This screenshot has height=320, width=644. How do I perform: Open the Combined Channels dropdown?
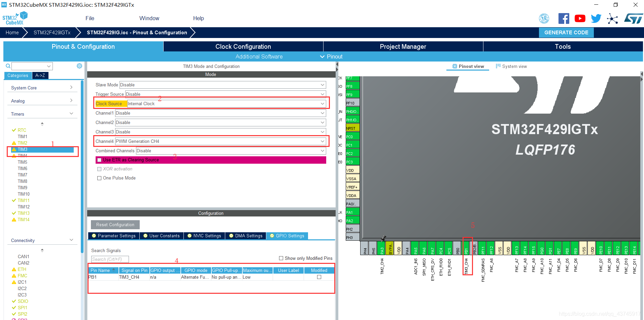[231, 151]
